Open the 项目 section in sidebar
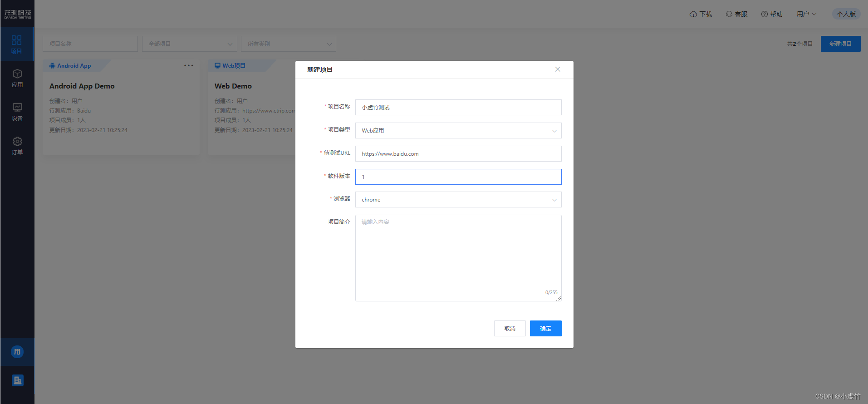The image size is (868, 404). pyautogui.click(x=17, y=44)
